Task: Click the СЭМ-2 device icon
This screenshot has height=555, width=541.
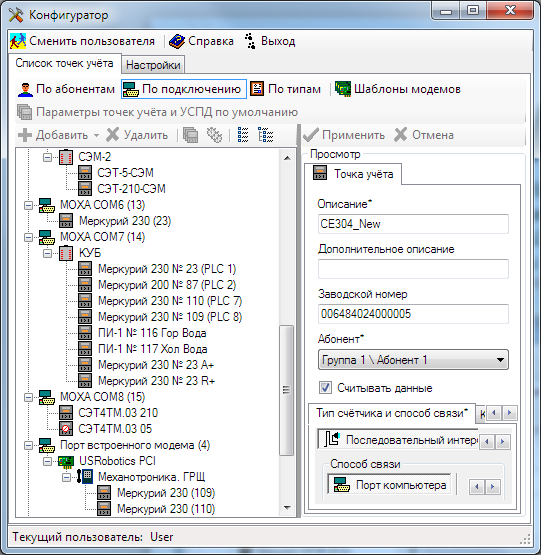Action: (x=66, y=157)
